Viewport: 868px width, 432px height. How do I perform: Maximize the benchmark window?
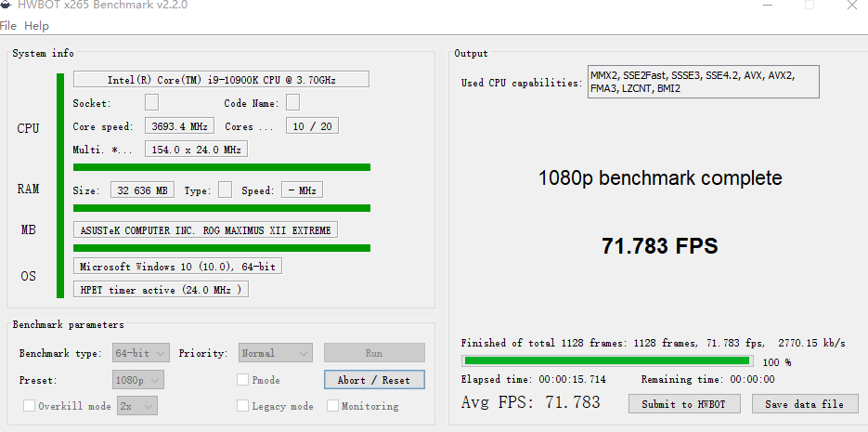click(810, 5)
